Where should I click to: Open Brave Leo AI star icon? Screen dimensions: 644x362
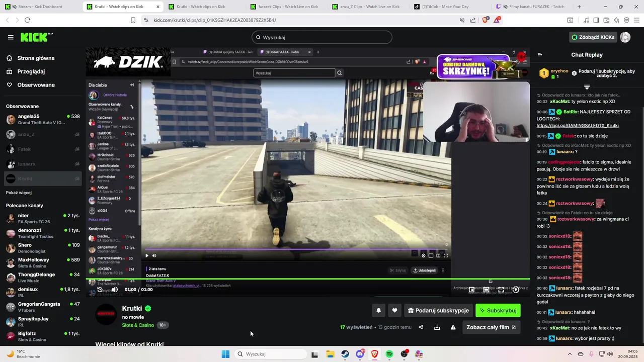click(616, 20)
